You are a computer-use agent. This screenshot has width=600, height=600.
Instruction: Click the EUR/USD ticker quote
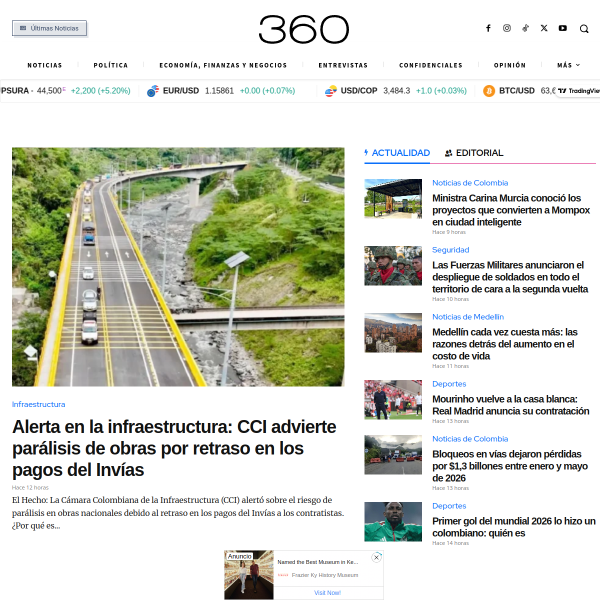click(221, 91)
